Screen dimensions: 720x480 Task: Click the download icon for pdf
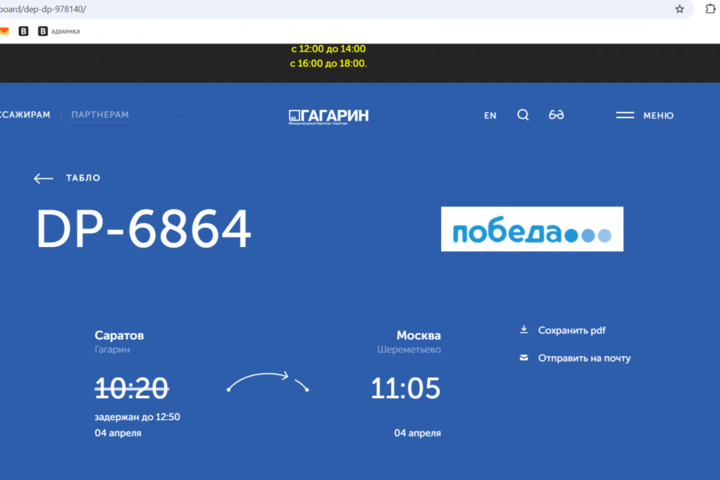523,330
